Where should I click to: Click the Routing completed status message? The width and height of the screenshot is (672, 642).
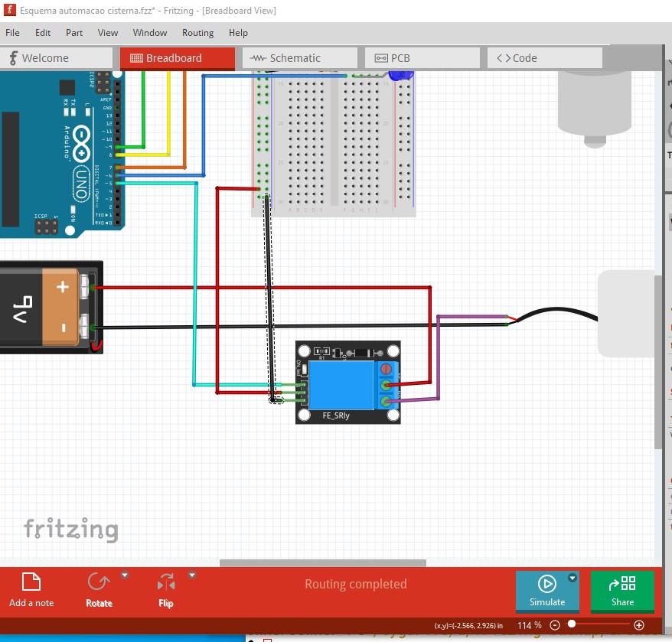click(x=356, y=584)
